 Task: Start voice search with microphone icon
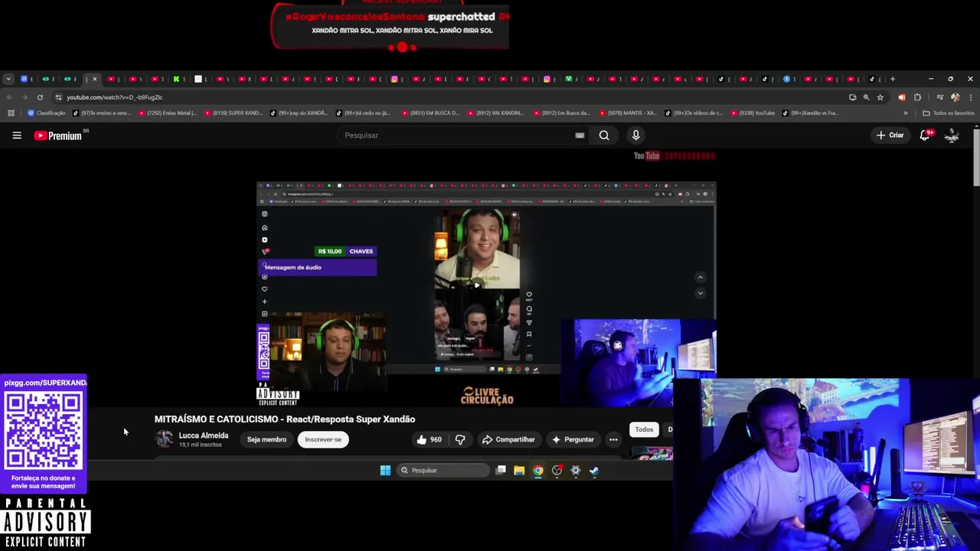click(x=635, y=135)
